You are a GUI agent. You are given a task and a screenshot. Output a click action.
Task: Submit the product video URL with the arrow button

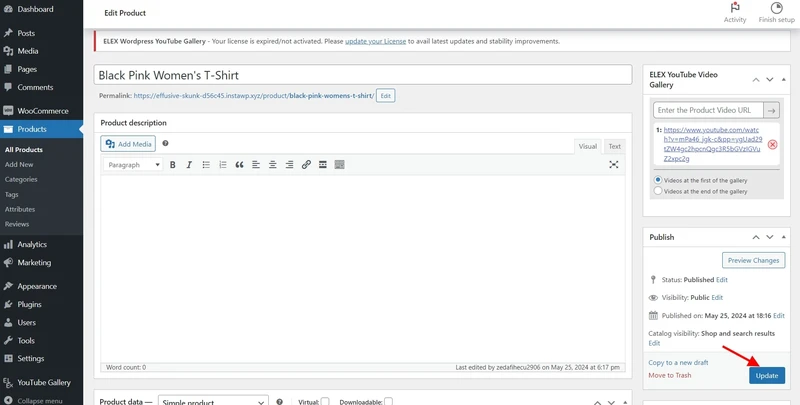[x=771, y=110]
